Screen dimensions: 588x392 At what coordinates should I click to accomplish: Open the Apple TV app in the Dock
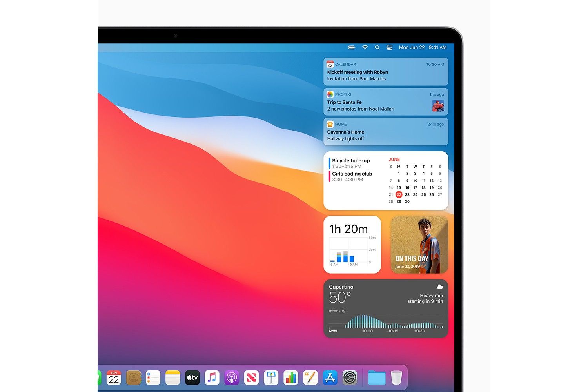(x=192, y=378)
